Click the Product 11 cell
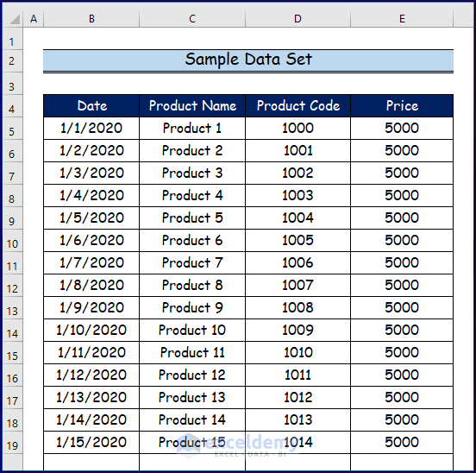Viewport: 476px width, 473px height. tap(192, 353)
